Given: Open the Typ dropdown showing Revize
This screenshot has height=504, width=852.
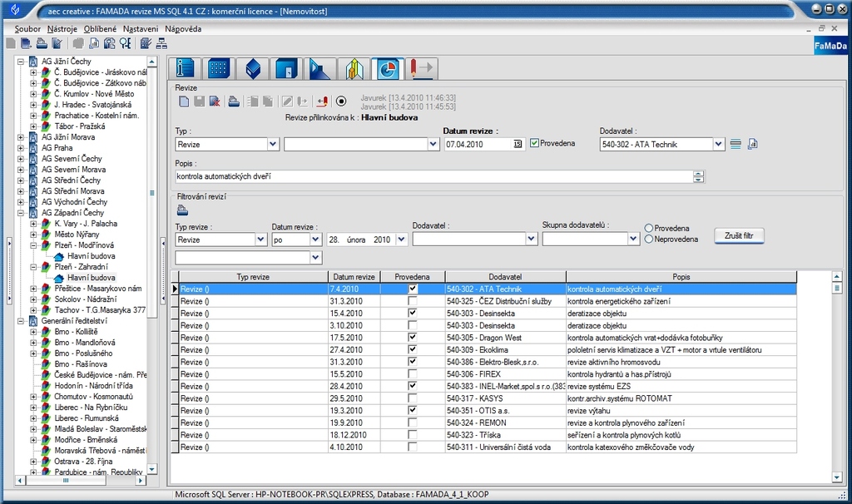Looking at the screenshot, I should pyautogui.click(x=273, y=144).
